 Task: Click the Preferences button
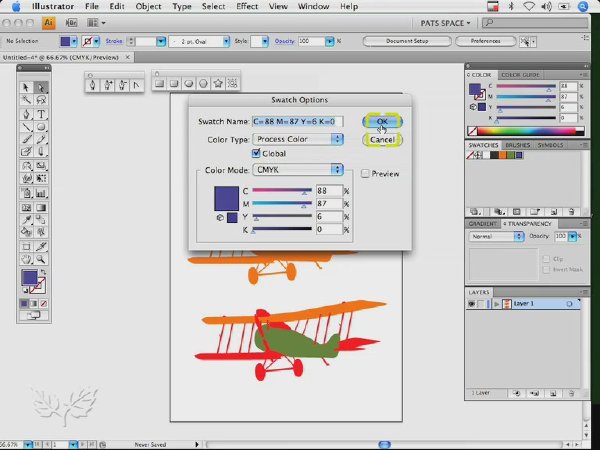tap(485, 41)
